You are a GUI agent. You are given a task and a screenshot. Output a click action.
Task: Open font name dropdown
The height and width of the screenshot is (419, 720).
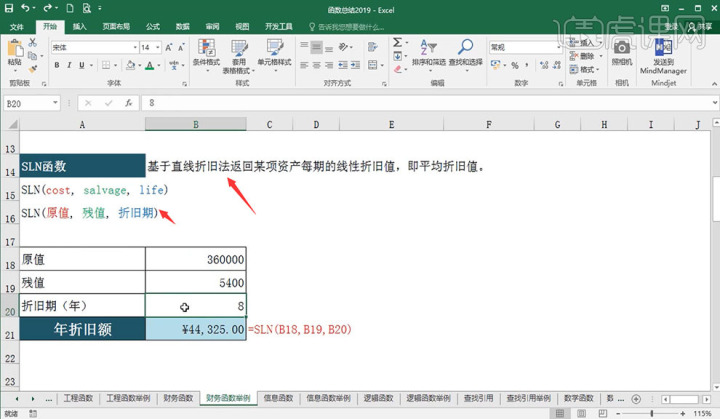coord(135,47)
